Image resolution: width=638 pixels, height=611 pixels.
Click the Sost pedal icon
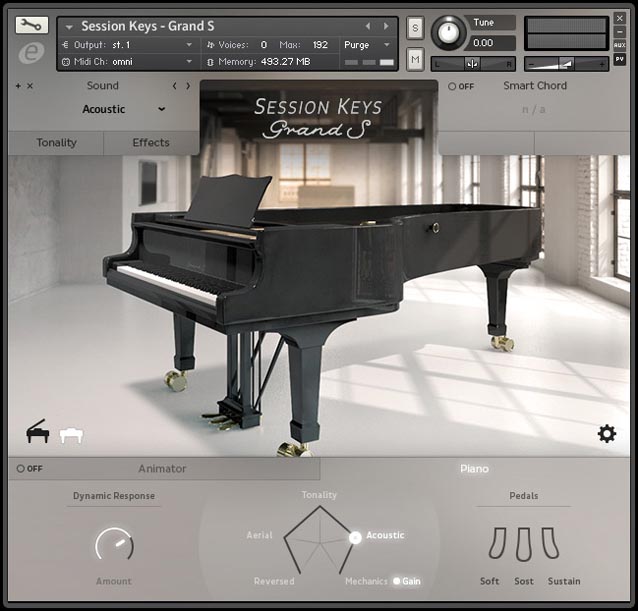point(524,545)
